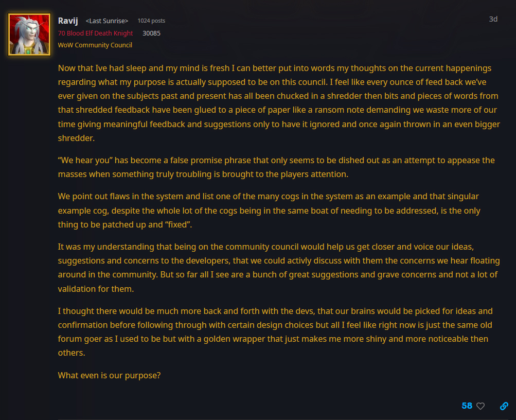
Task: Open Ravij's Blood Elf avatar portrait
Action: [29, 34]
